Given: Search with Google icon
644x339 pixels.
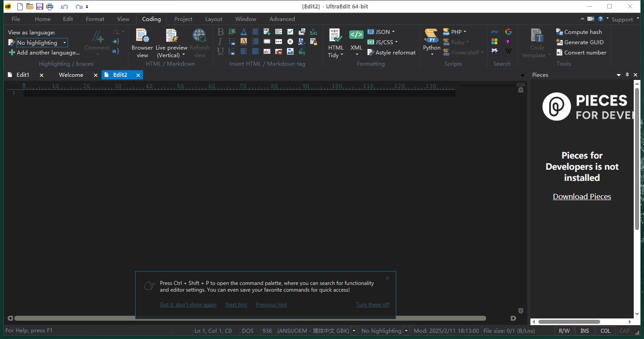Looking at the screenshot, I should click(x=508, y=32).
